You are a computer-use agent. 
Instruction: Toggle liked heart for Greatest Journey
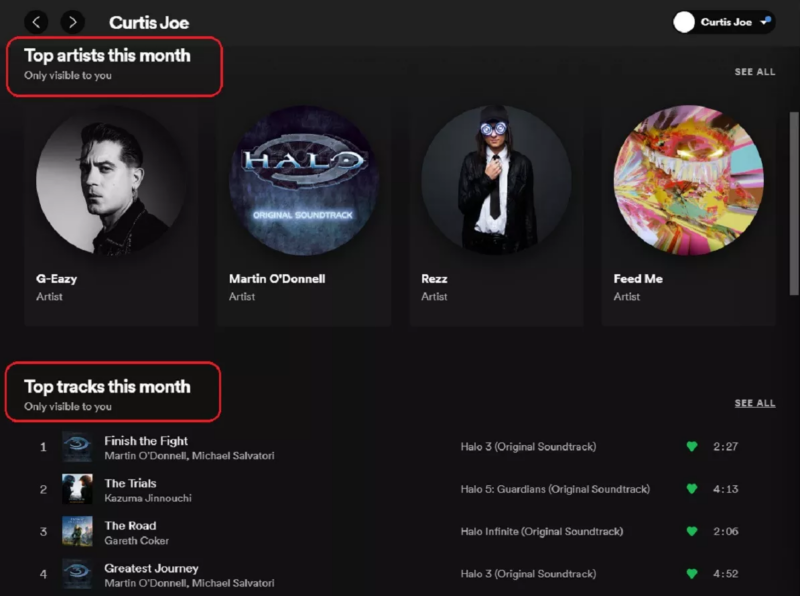[691, 574]
